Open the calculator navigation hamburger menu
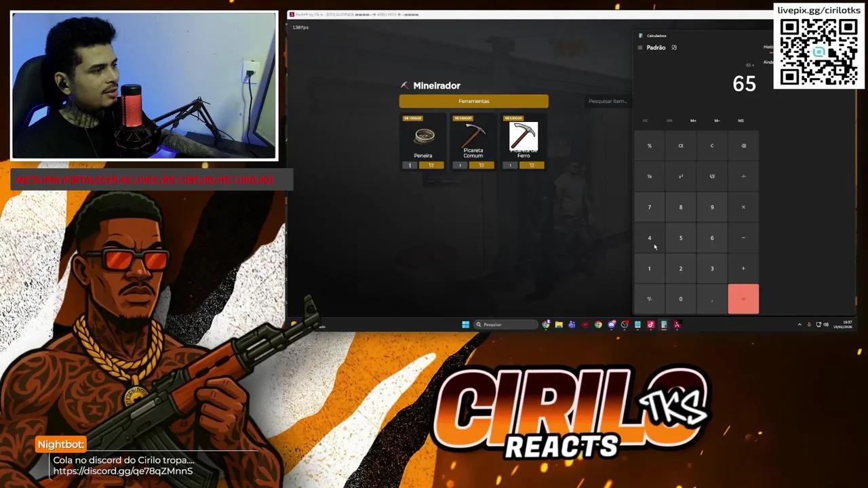868x488 pixels. [639, 47]
